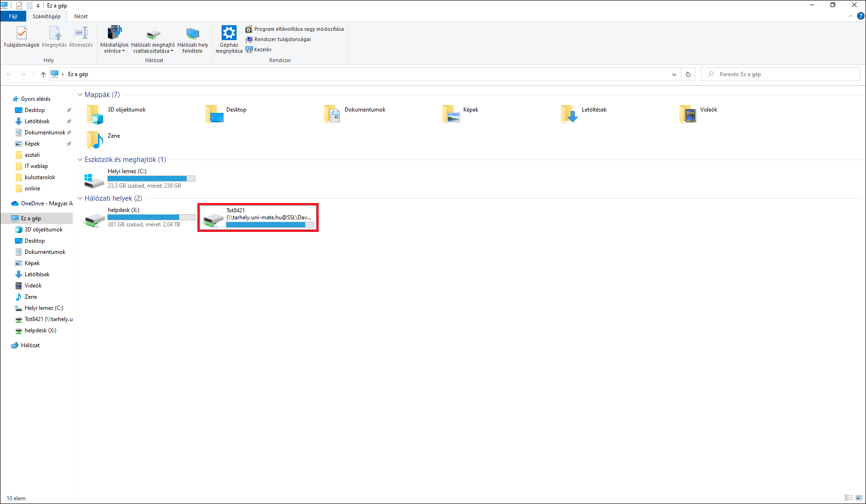Open Médiafájlok elérése in the ribbon
This screenshot has height=504, width=866.
point(114,34)
